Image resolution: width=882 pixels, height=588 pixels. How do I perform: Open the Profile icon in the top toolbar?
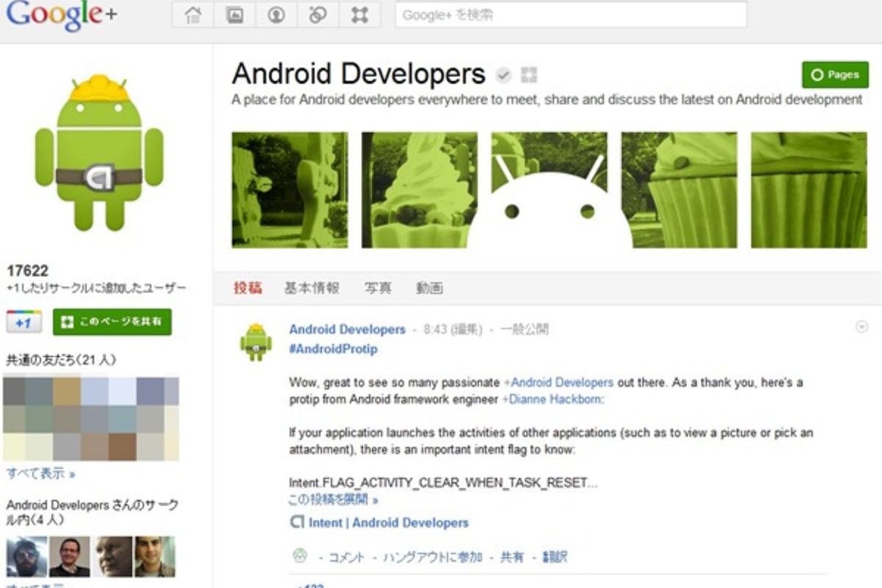pos(276,15)
